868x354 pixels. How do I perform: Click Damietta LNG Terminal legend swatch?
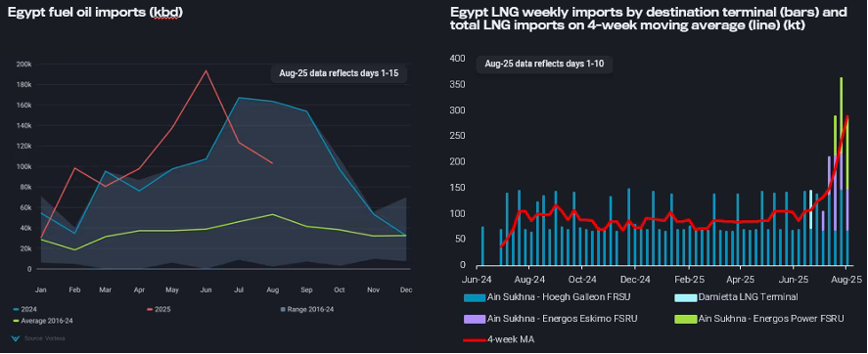click(x=685, y=297)
